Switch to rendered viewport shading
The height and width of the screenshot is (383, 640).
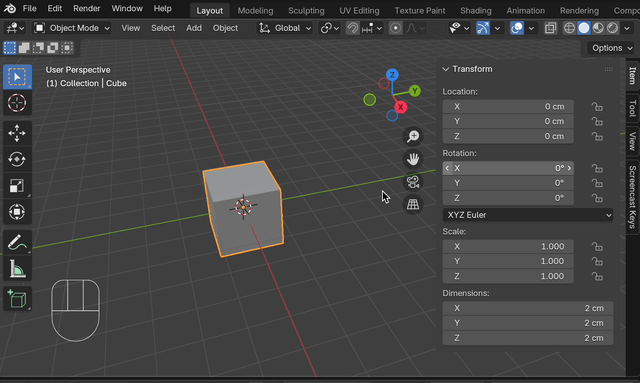click(x=613, y=28)
